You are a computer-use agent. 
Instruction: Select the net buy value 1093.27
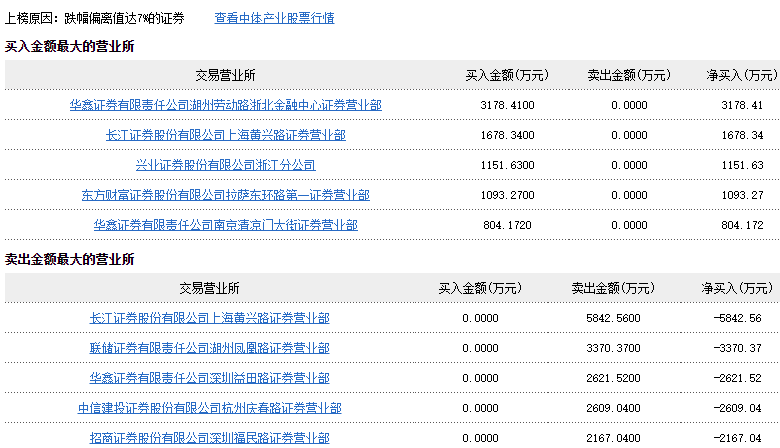[742, 195]
